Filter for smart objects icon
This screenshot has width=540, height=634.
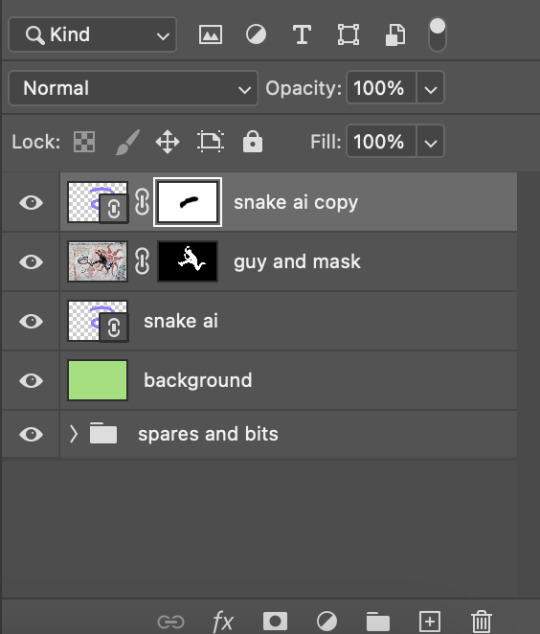click(x=395, y=35)
